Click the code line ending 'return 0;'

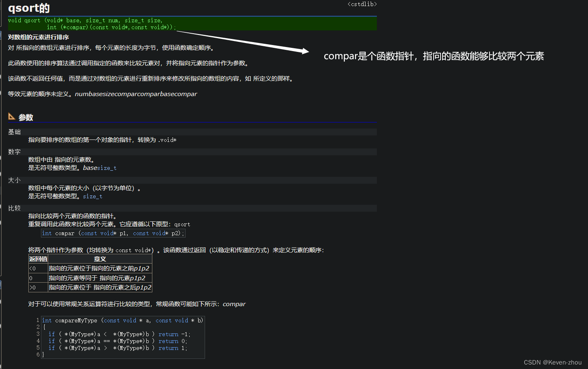click(x=118, y=341)
